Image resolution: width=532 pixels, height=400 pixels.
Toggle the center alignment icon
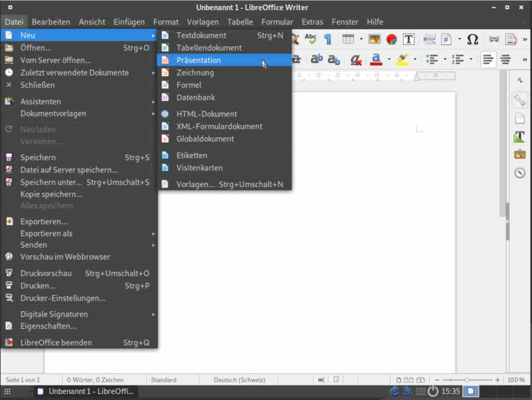coord(506,59)
